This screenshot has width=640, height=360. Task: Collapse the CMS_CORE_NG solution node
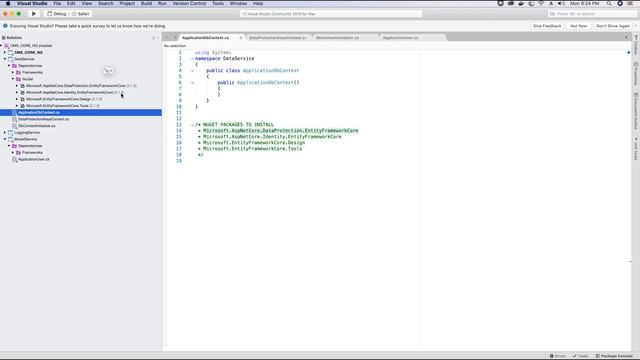(2, 46)
